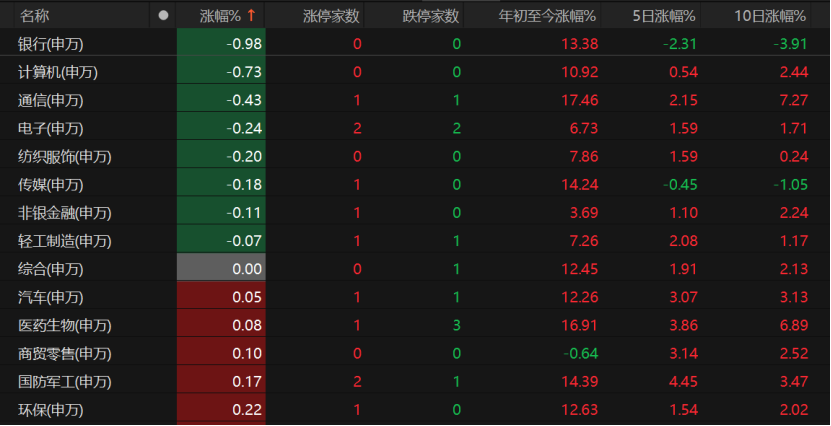Select 传媒(申万) sector name
Image resolution: width=831 pixels, height=426 pixels.
[50, 185]
